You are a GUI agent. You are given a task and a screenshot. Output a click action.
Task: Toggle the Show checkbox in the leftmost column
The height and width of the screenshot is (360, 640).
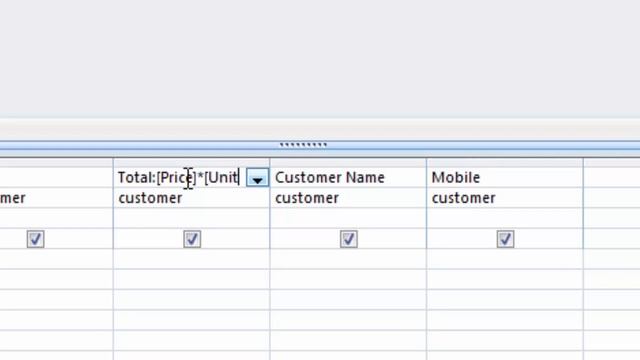(36, 239)
